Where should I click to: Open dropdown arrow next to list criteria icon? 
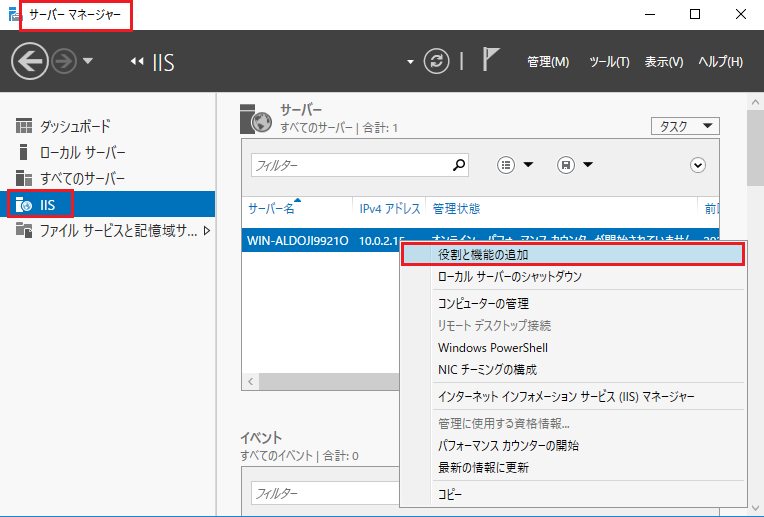click(x=528, y=165)
